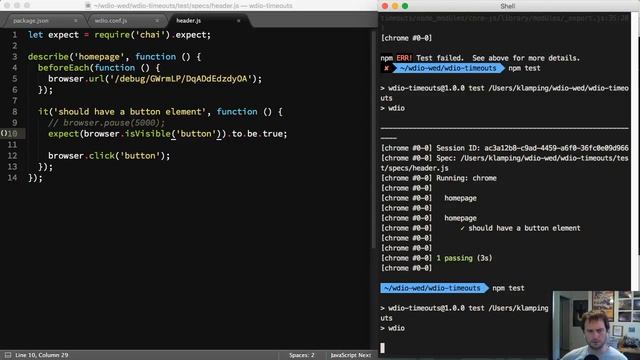640x360 pixels.
Task: Click the bracket marker beside line 10
Action: tap(4, 133)
